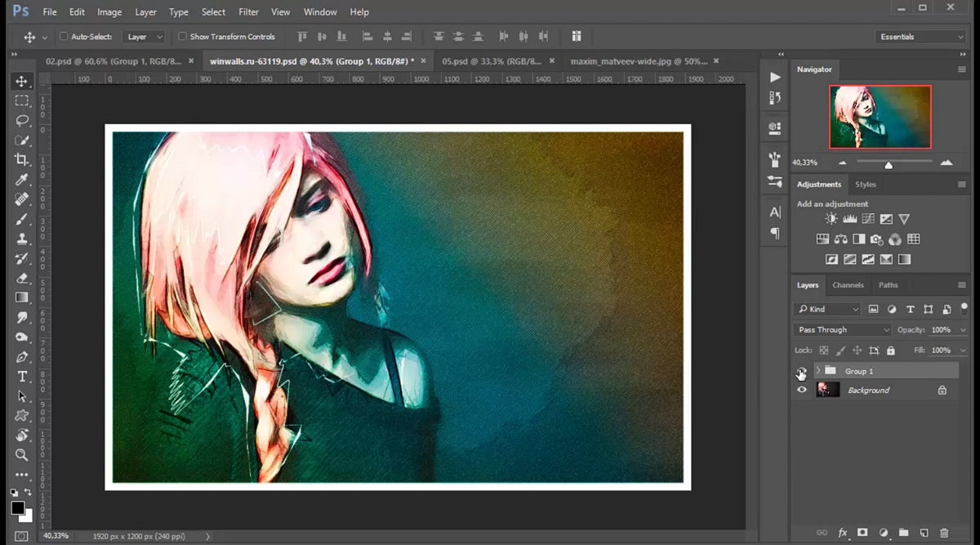
Task: Switch to maxim_matveev-wide.jpg document tab
Action: click(639, 61)
